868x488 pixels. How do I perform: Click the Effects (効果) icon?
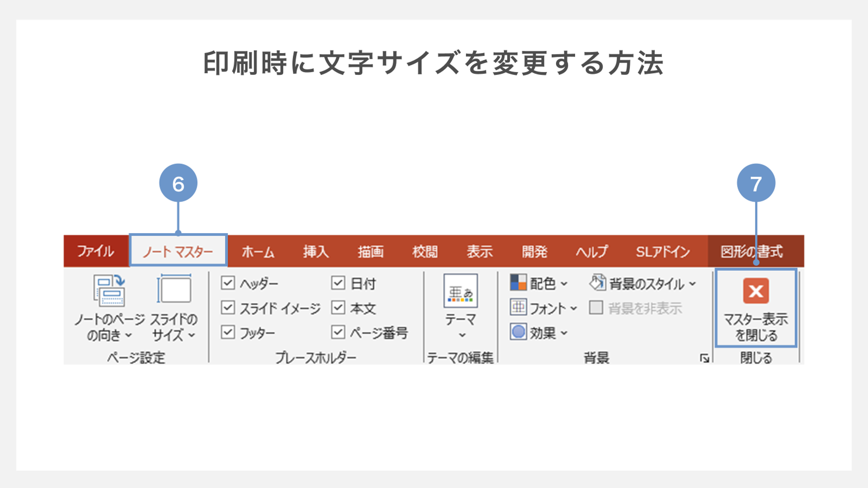(x=518, y=332)
